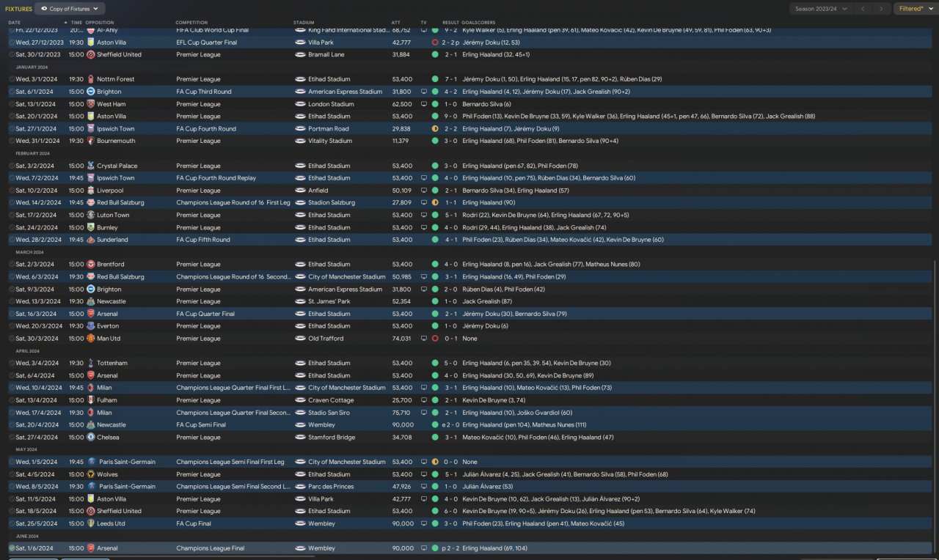Open the Champions League Final competition link

pyautogui.click(x=211, y=548)
